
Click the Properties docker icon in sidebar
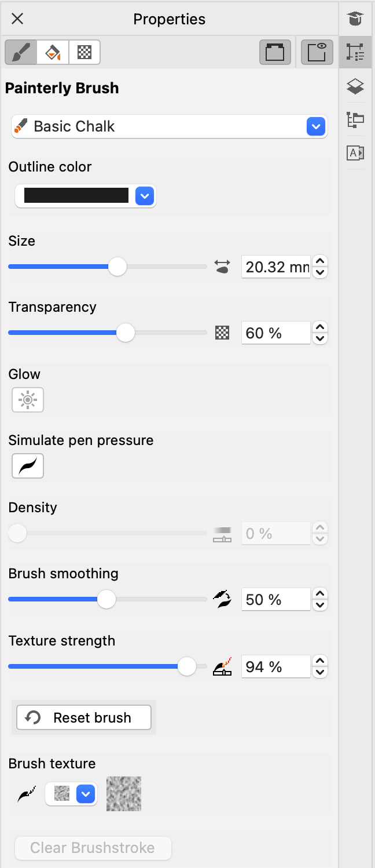click(x=355, y=53)
